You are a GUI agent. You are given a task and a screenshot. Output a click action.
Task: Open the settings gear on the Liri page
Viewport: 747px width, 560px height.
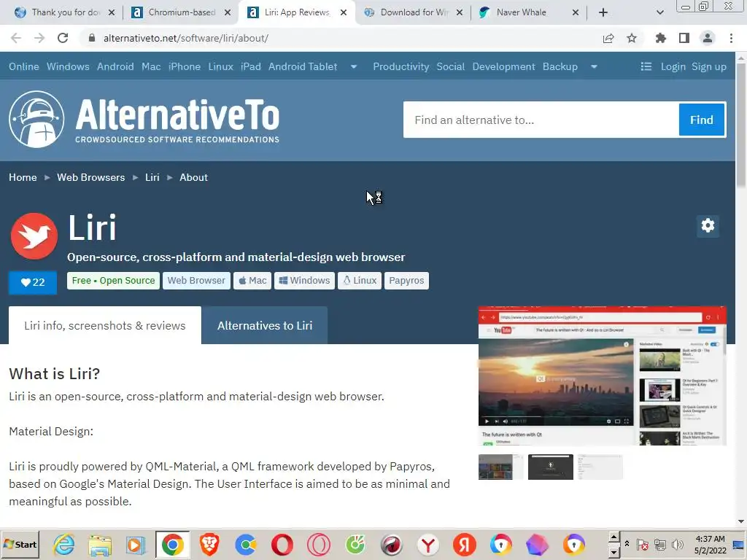click(708, 225)
